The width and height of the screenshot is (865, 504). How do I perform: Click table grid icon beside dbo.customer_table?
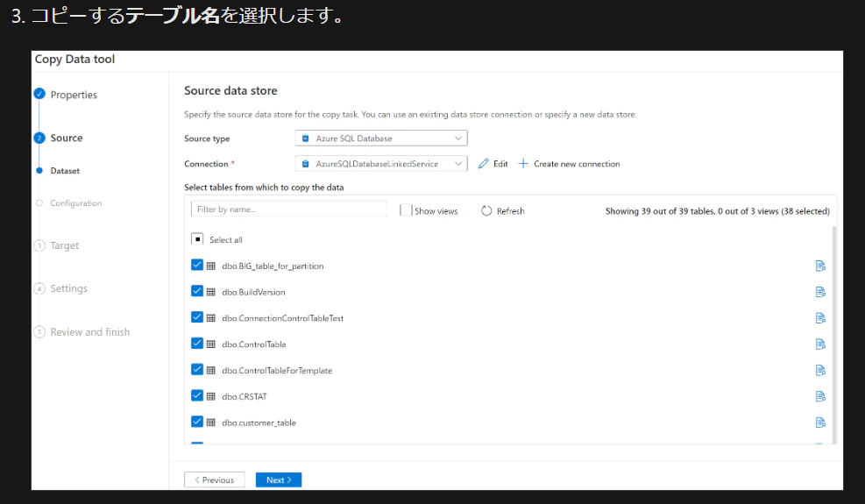click(210, 422)
